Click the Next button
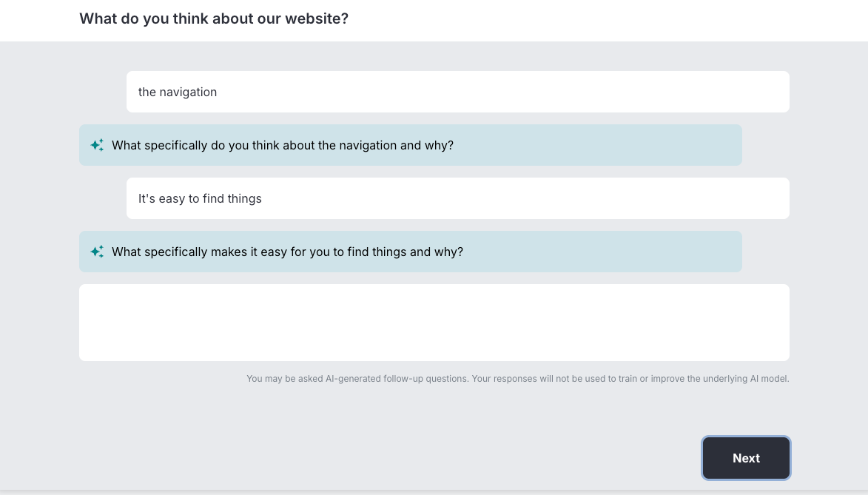Image resolution: width=868 pixels, height=495 pixels. point(746,458)
